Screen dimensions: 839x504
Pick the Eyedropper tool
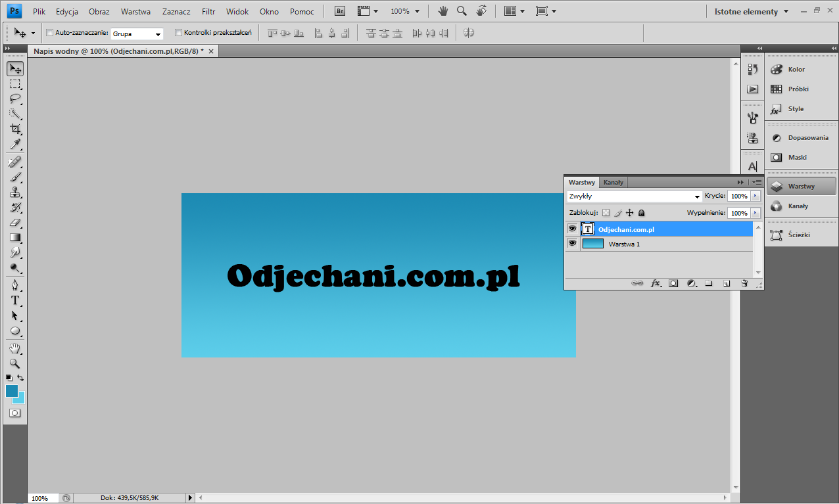coord(14,145)
